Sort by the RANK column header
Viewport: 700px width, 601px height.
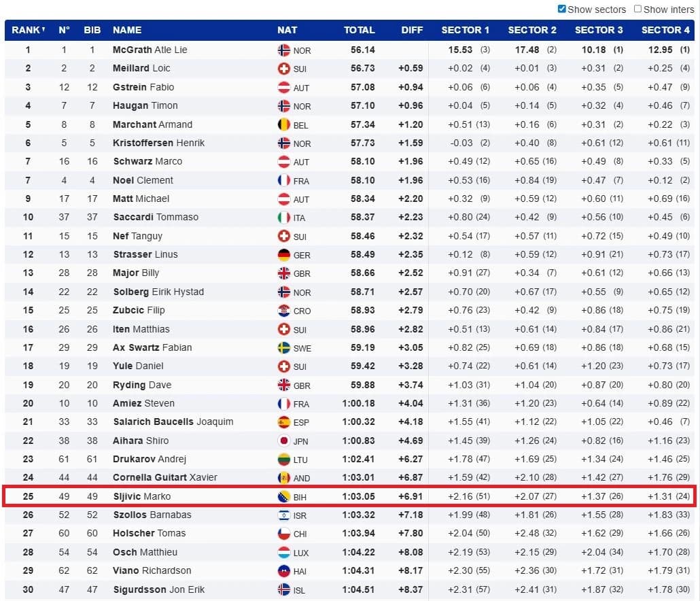point(28,30)
